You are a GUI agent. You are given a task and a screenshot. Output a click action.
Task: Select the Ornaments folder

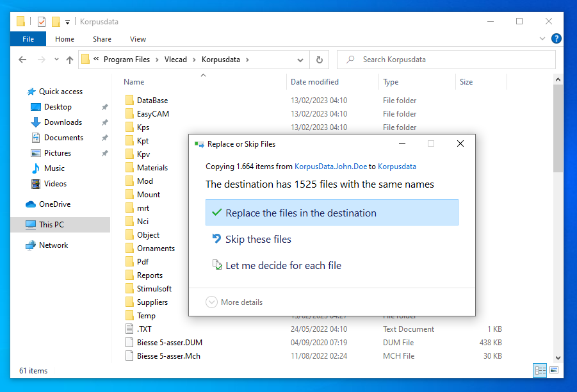pyautogui.click(x=156, y=249)
